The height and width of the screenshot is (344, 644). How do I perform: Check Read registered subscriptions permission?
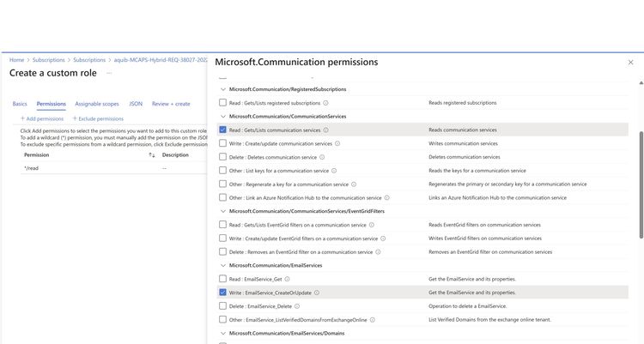point(222,103)
